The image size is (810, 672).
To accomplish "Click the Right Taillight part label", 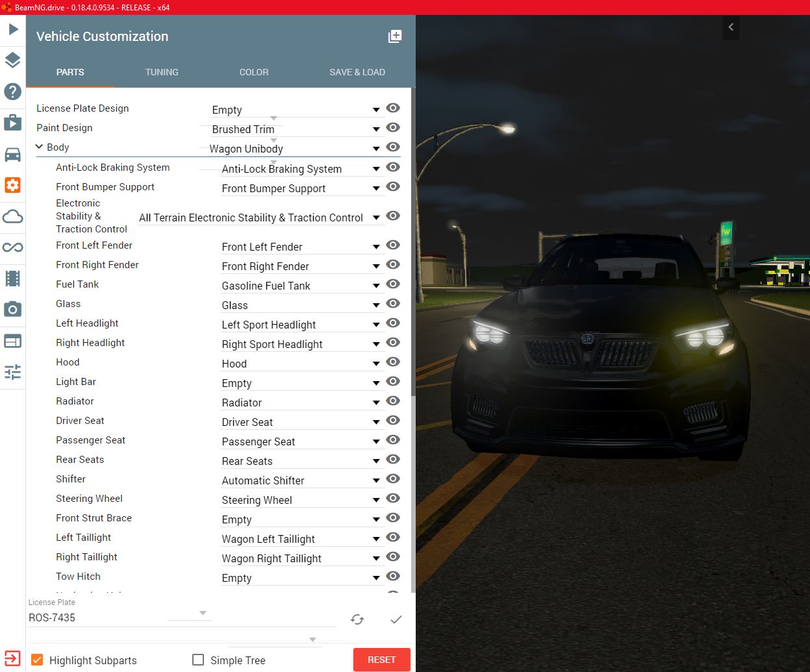I will pos(86,557).
